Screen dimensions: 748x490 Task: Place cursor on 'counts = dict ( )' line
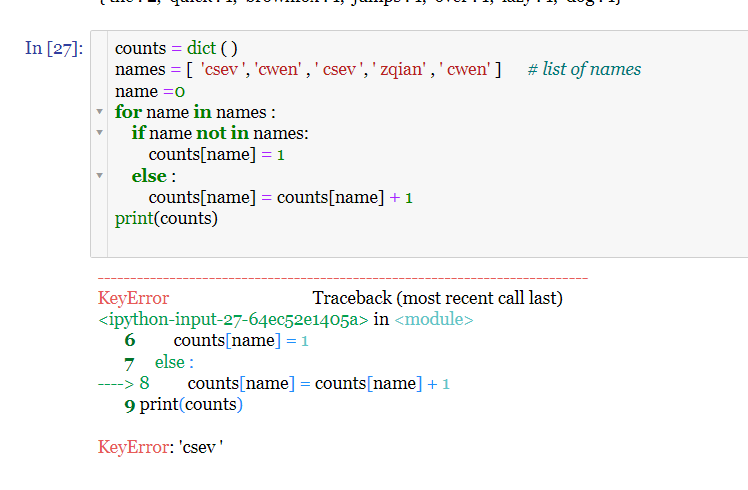pyautogui.click(x=176, y=48)
